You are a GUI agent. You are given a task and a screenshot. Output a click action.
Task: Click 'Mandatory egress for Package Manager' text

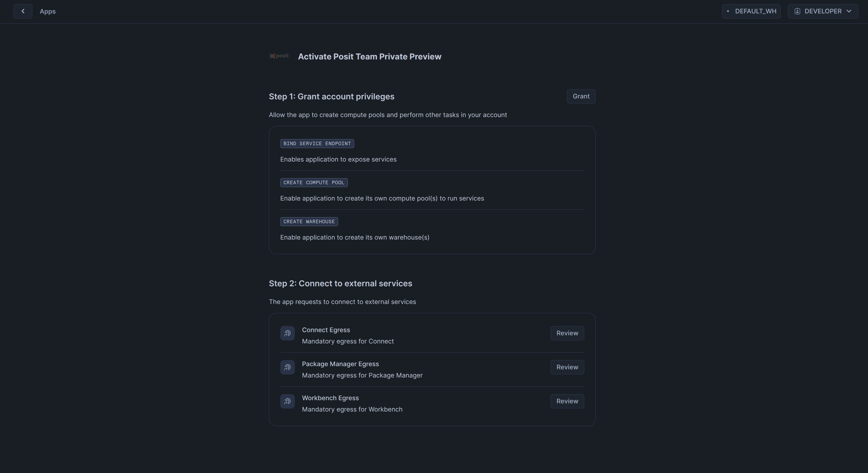(x=362, y=375)
